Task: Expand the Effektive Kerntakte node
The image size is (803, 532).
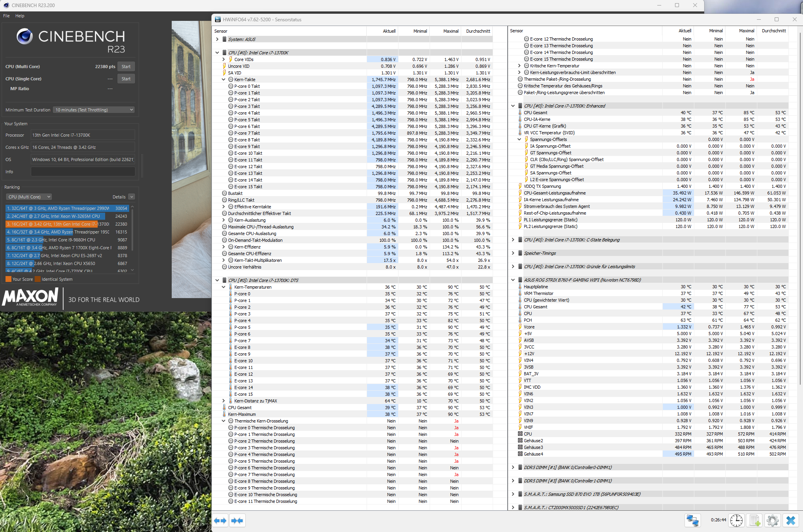Action: point(224,207)
